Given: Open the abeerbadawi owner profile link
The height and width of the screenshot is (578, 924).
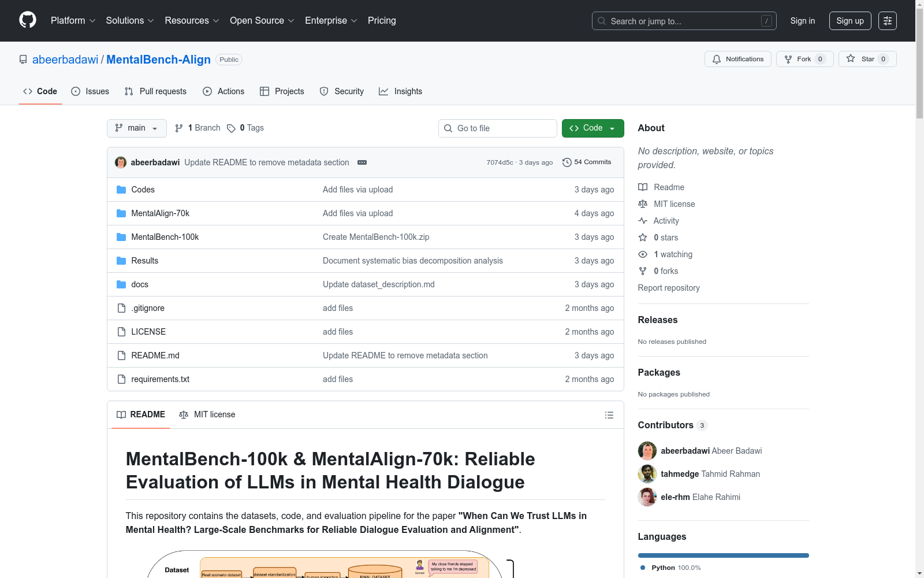Looking at the screenshot, I should click(65, 60).
